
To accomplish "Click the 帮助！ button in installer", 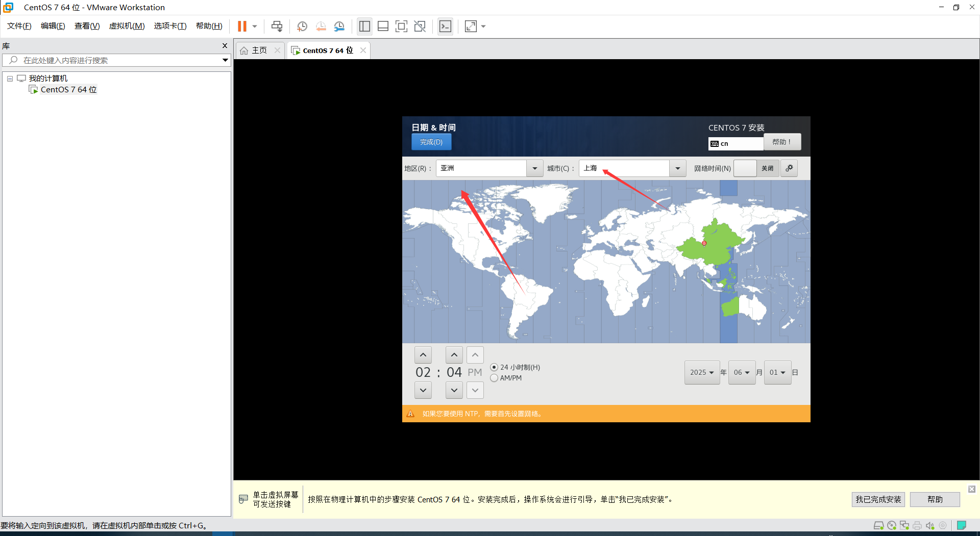I will pos(782,142).
